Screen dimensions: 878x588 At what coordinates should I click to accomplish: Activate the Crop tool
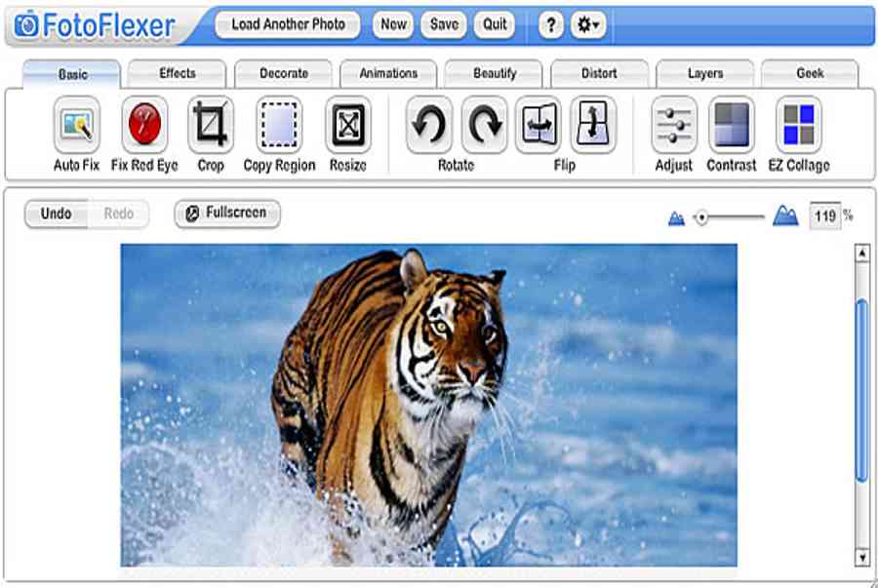211,124
